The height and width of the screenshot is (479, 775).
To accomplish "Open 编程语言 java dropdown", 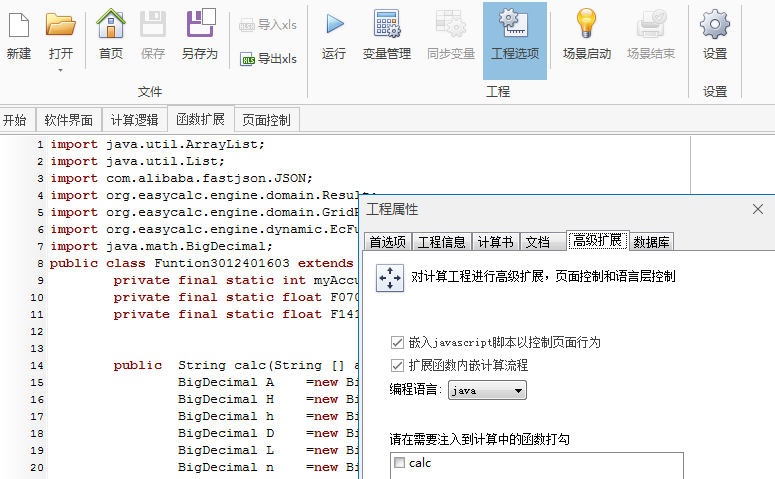I will pos(487,390).
